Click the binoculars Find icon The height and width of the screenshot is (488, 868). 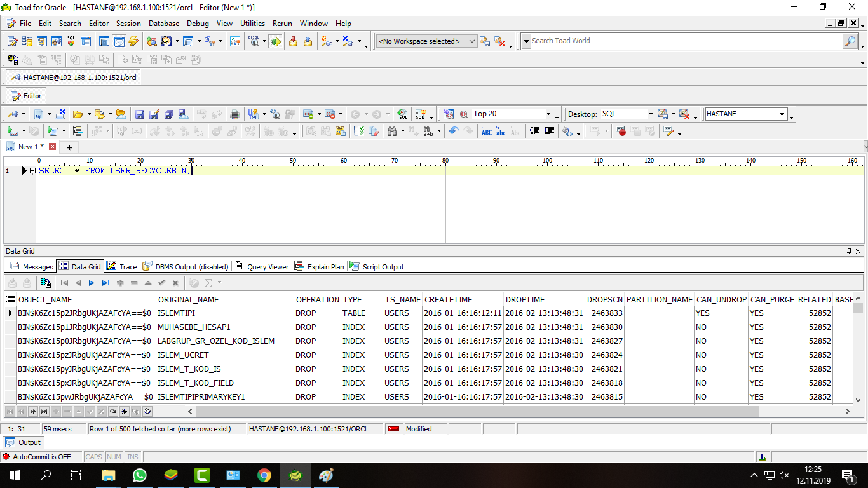click(391, 131)
